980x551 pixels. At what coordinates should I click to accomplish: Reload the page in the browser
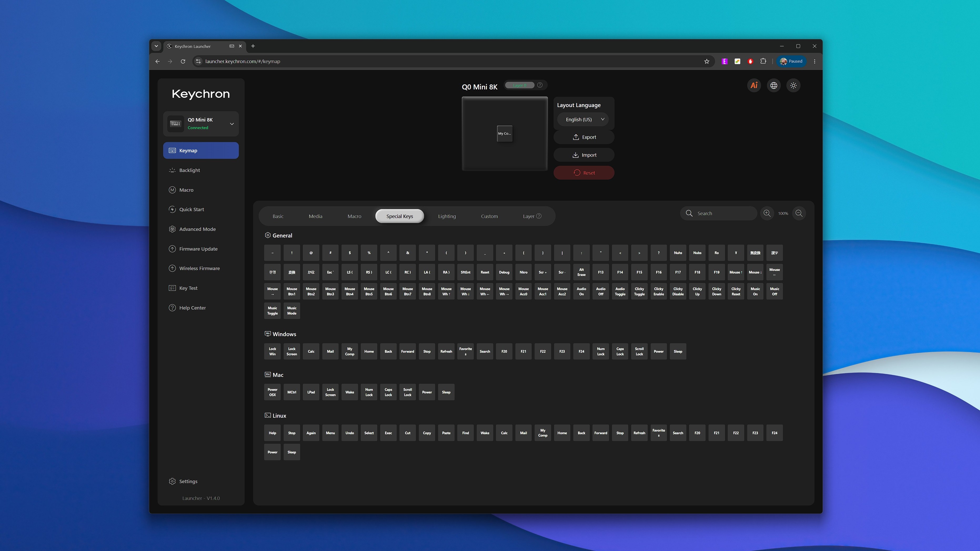183,61
